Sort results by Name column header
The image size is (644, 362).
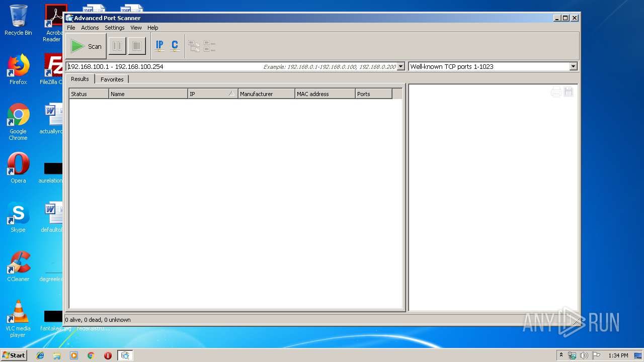pyautogui.click(x=148, y=94)
